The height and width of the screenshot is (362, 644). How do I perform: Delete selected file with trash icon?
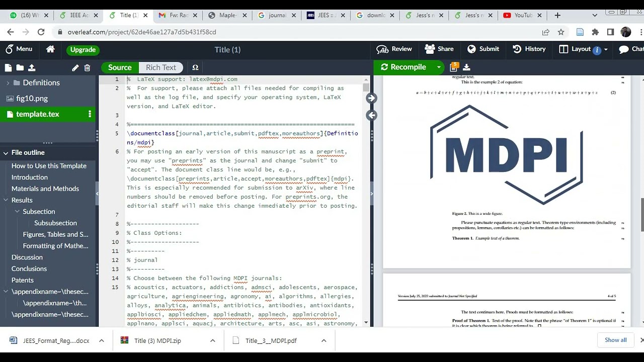[87, 67]
